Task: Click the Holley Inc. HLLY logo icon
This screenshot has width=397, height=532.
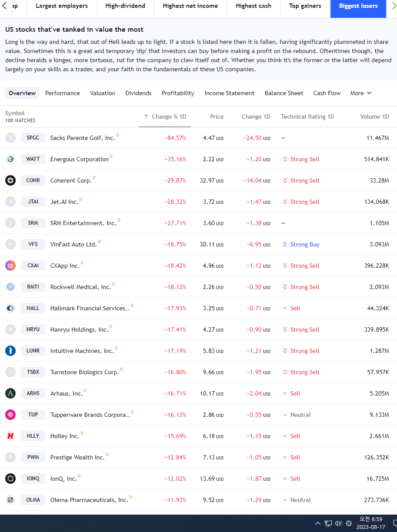Action: pyautogui.click(x=10, y=436)
